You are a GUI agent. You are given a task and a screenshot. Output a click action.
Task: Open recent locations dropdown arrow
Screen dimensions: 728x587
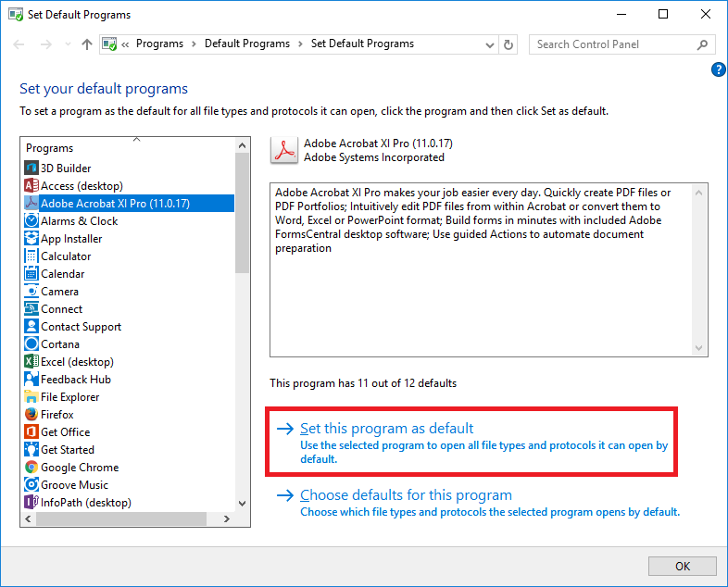68,44
